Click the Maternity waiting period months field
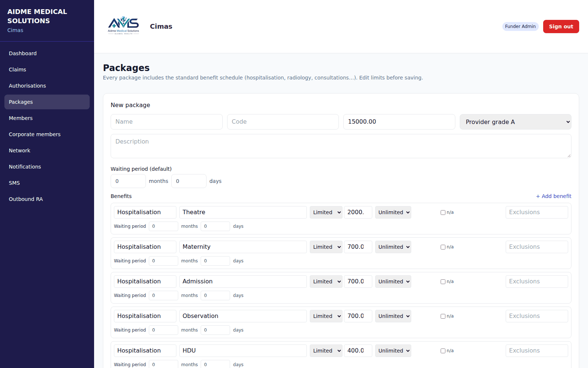The width and height of the screenshot is (588, 368). tap(164, 261)
